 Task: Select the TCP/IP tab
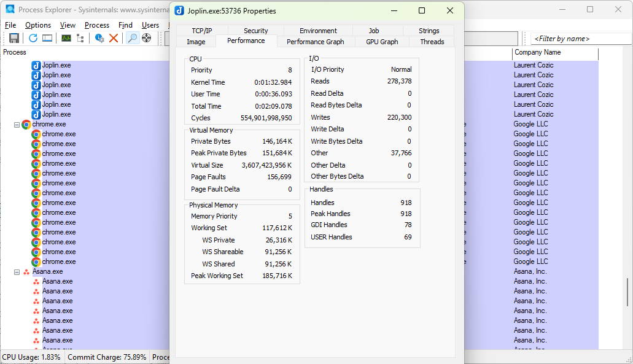(x=202, y=31)
